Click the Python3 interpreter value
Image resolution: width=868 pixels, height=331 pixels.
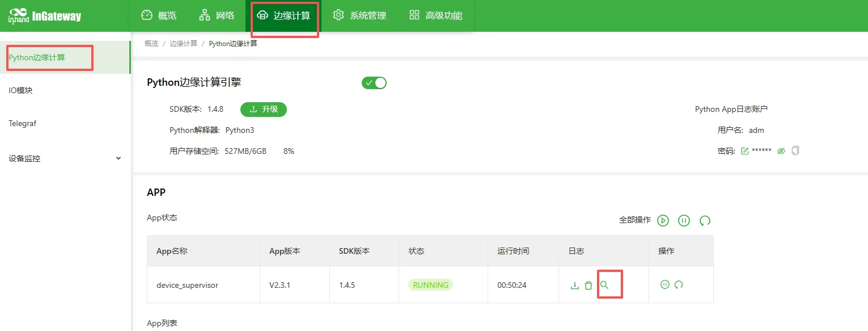pos(240,130)
